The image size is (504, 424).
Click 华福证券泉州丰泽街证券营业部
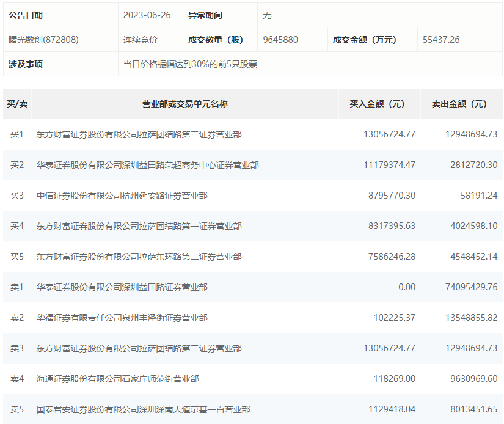(x=122, y=317)
